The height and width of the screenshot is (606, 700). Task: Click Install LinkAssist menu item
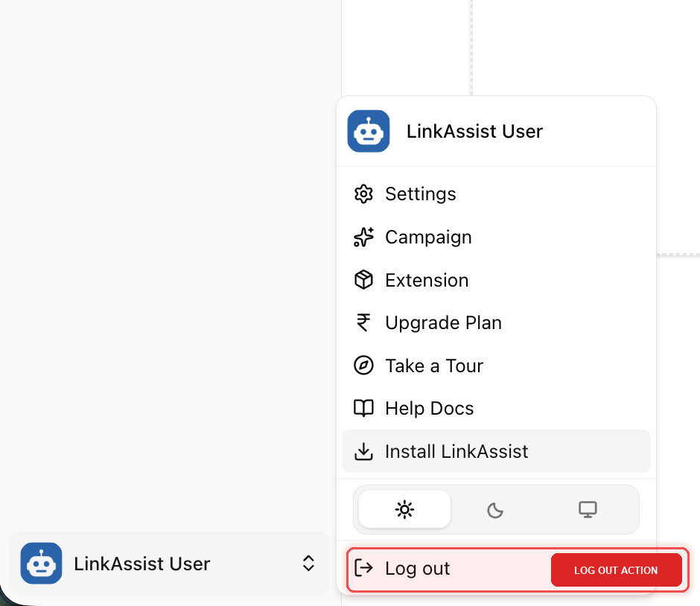tap(496, 451)
